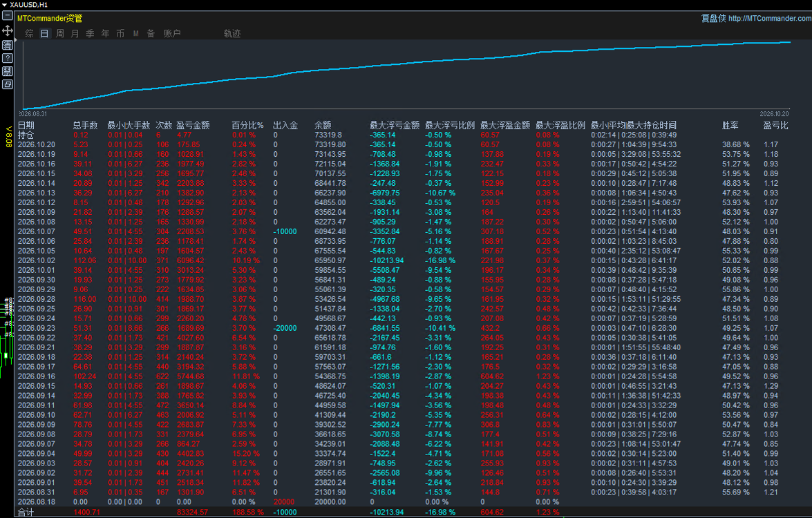
Task: Click the 83324.57 total profit value
Action: point(192,512)
